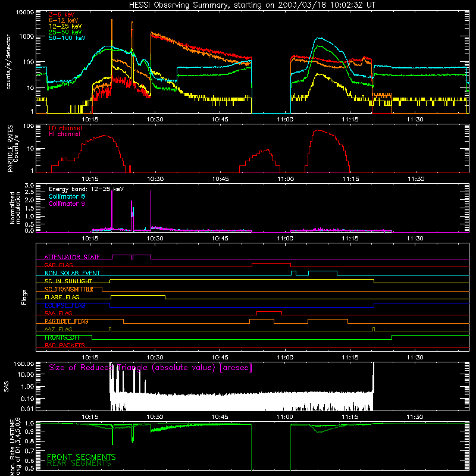The width and height of the screenshot is (476, 476).
Task: Click 11:00 tick under the counts plot
Action: [x=286, y=120]
